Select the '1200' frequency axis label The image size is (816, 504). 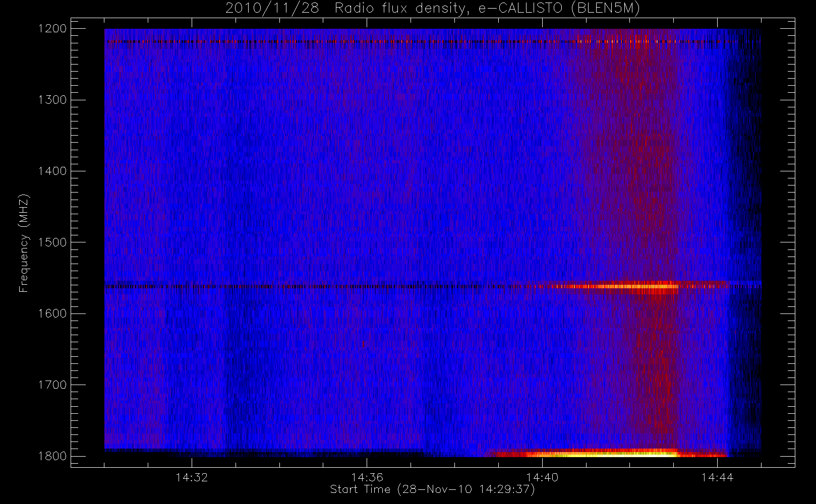coord(52,29)
